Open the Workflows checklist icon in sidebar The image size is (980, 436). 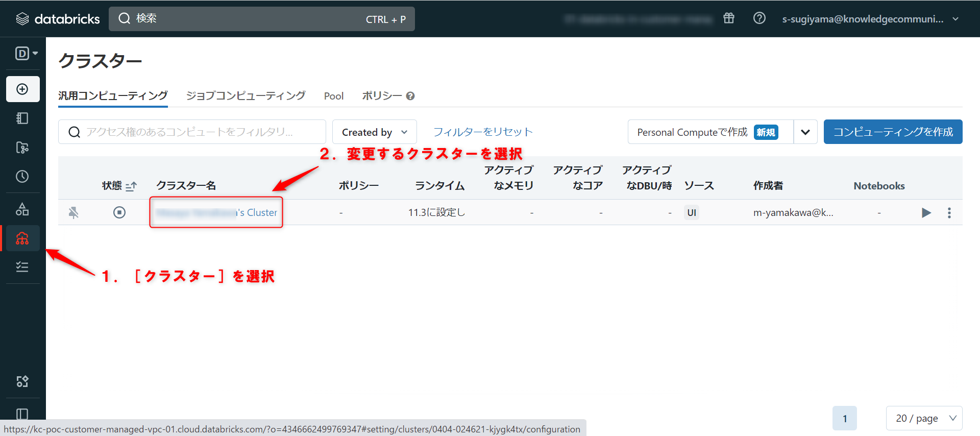[22, 267]
